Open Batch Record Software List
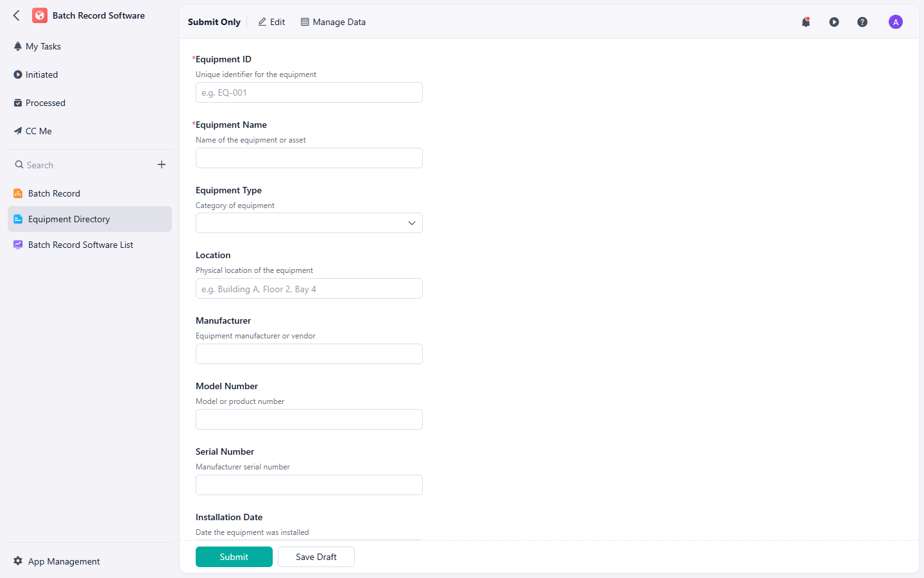Image resolution: width=924 pixels, height=578 pixels. point(90,245)
